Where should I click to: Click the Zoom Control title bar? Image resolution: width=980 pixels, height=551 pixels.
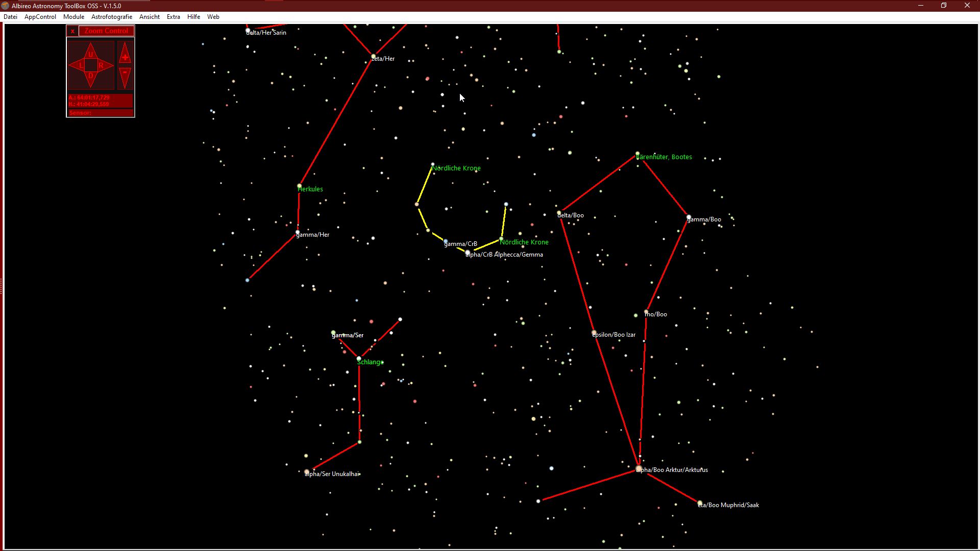[106, 31]
